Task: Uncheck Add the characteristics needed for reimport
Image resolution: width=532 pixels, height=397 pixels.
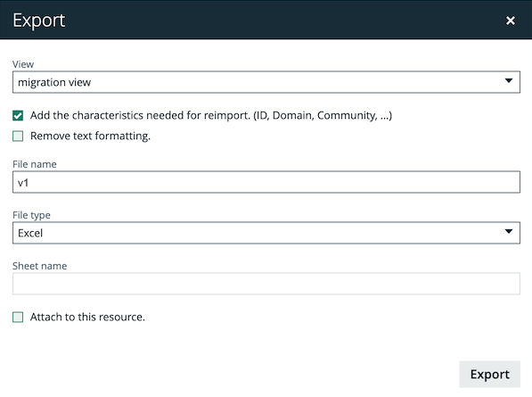Action: pyautogui.click(x=18, y=116)
